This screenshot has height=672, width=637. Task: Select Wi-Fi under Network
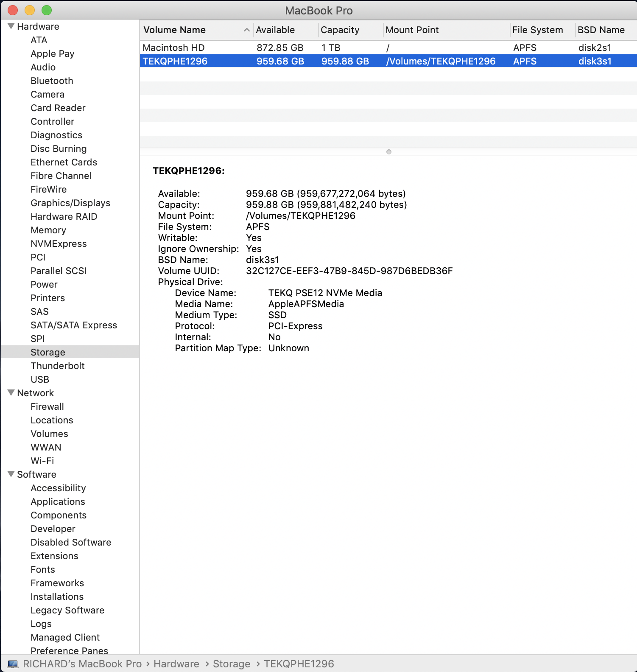coord(42,461)
